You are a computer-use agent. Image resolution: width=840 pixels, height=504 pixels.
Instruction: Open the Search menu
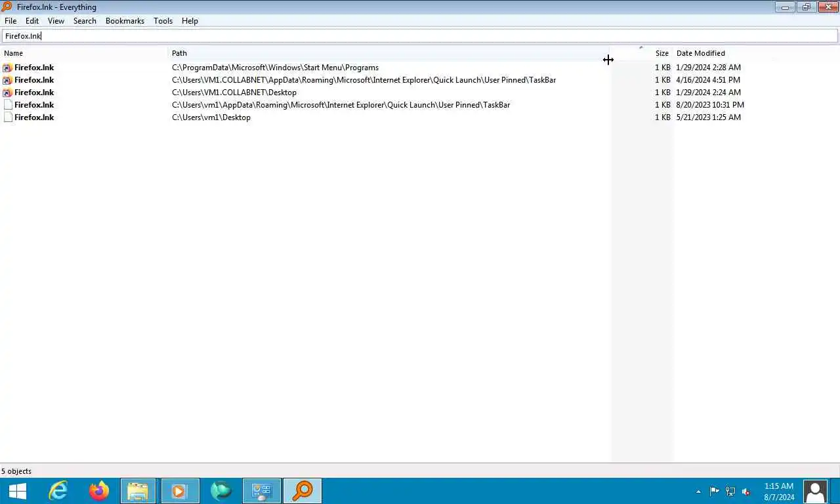coord(85,21)
